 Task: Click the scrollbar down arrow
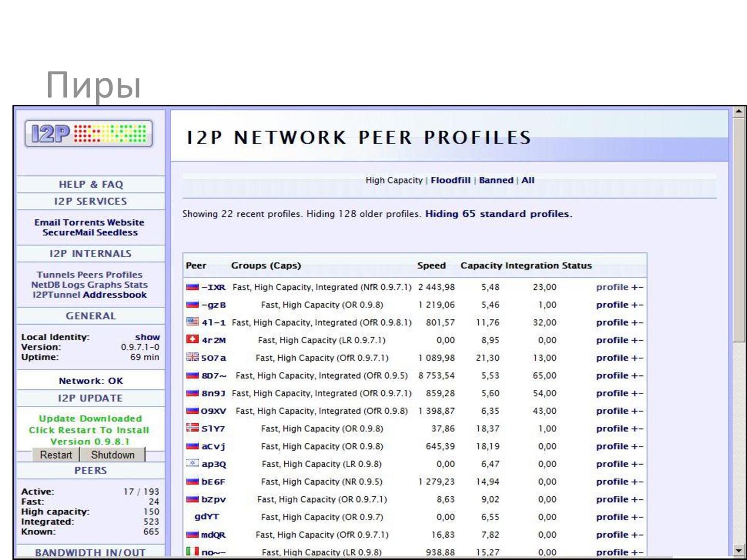(x=739, y=551)
